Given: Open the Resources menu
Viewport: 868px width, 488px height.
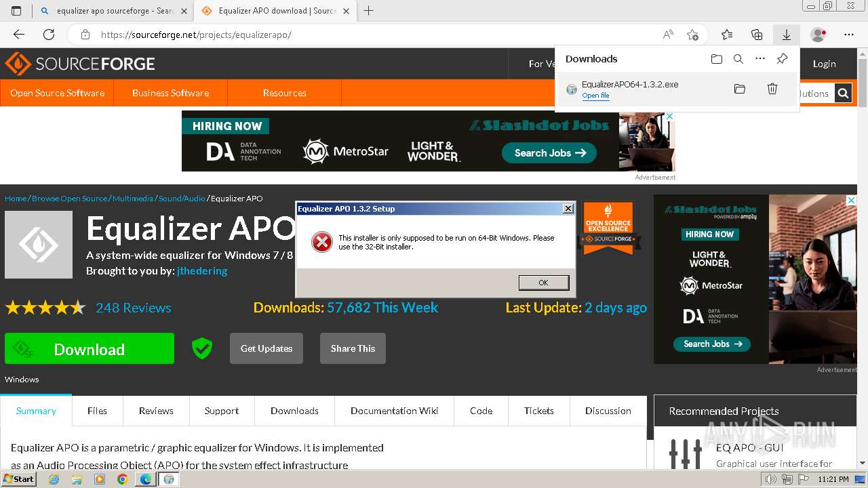Looking at the screenshot, I should tap(284, 93).
